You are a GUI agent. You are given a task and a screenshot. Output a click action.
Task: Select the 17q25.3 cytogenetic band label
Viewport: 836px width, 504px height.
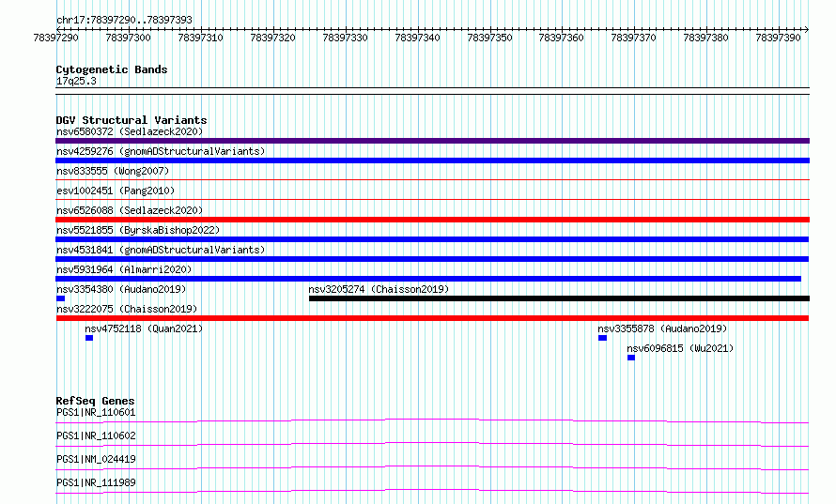(76, 81)
